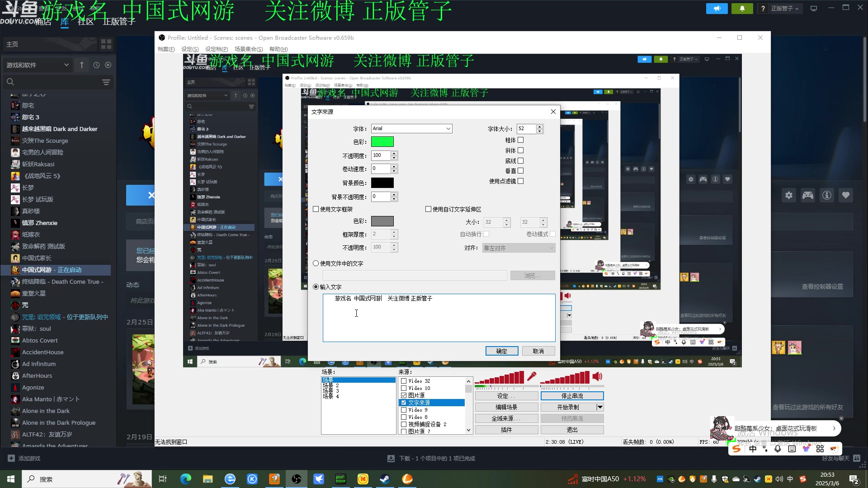The width and height of the screenshot is (868, 488).
Task: Mute microphone icon in OBS
Action: tap(532, 376)
